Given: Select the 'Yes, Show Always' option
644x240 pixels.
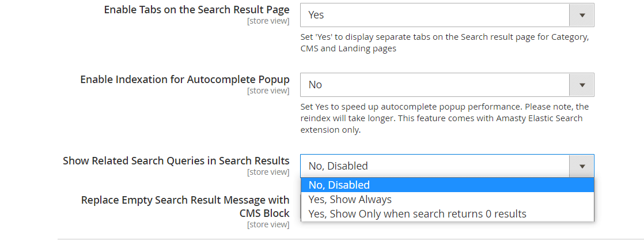Looking at the screenshot, I should 350,200.
